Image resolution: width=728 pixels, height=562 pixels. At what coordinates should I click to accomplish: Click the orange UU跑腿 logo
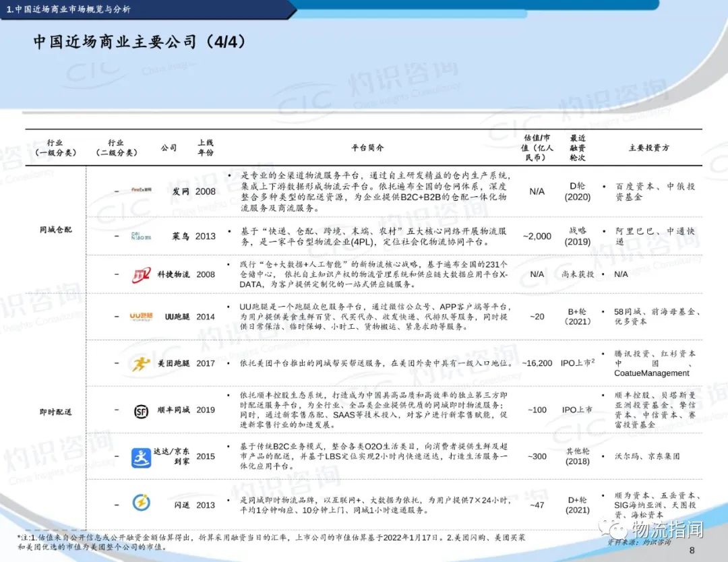141,316
